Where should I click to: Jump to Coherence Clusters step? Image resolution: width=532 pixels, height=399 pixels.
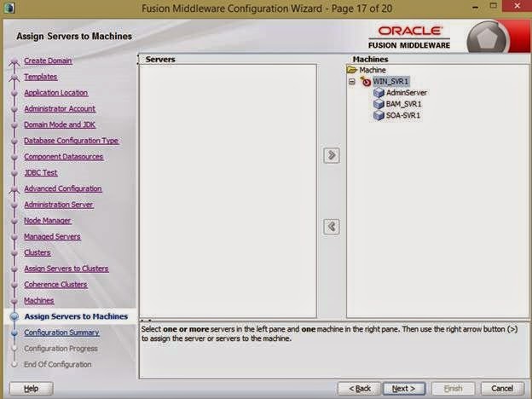tap(55, 284)
